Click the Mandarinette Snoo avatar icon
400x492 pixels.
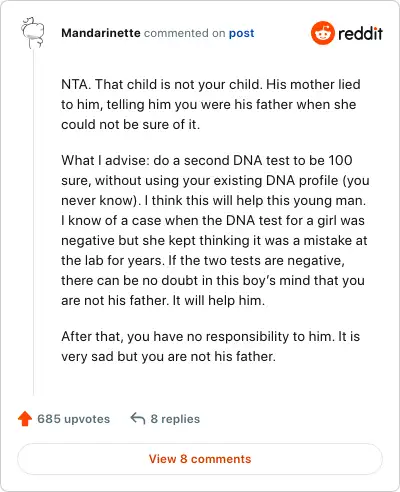coord(33,33)
